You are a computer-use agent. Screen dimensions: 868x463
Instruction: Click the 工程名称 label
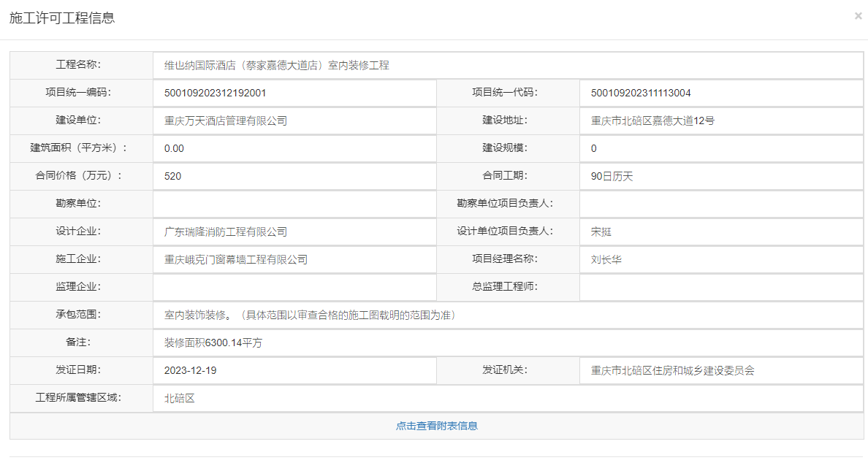pos(78,65)
